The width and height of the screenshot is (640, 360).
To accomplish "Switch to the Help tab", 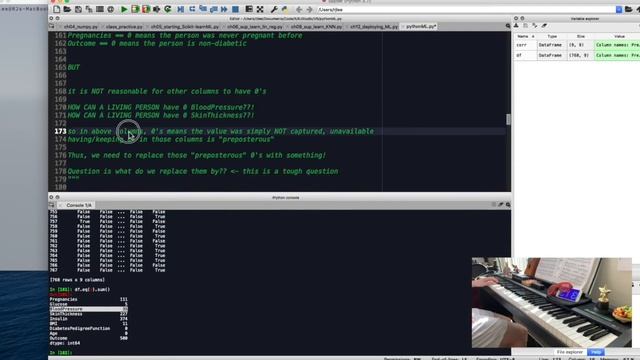I will click(596, 352).
